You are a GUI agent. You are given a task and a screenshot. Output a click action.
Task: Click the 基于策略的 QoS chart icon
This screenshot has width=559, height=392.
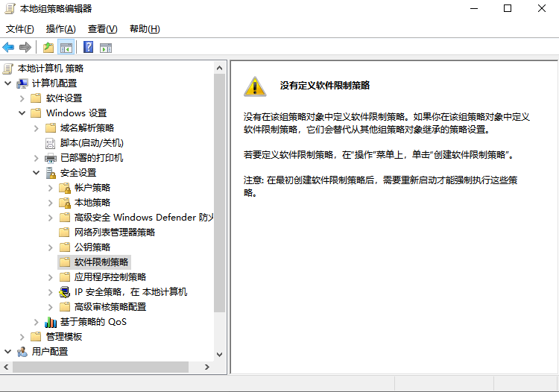51,322
